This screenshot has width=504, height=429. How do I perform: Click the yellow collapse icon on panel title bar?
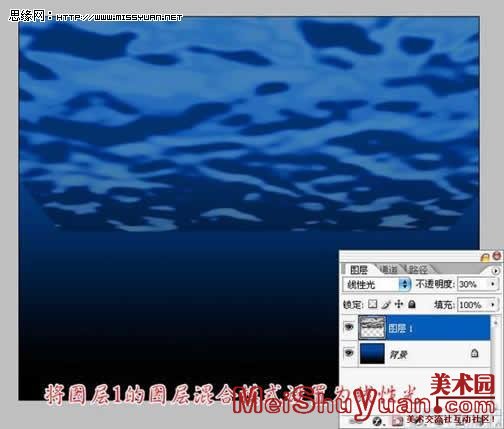pyautogui.click(x=485, y=257)
